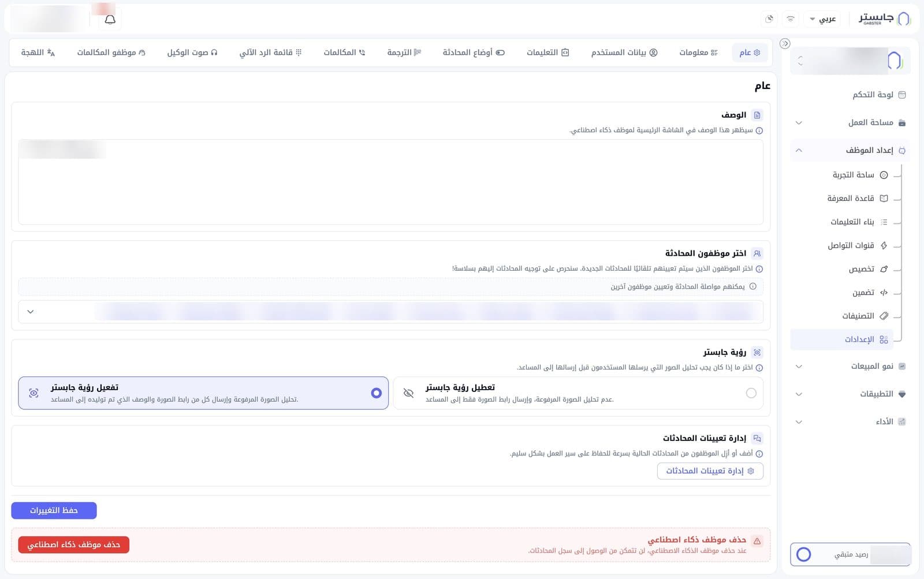924x579 pixels.
Task: Click the رؤية جابستر section icon
Action: [x=757, y=352]
